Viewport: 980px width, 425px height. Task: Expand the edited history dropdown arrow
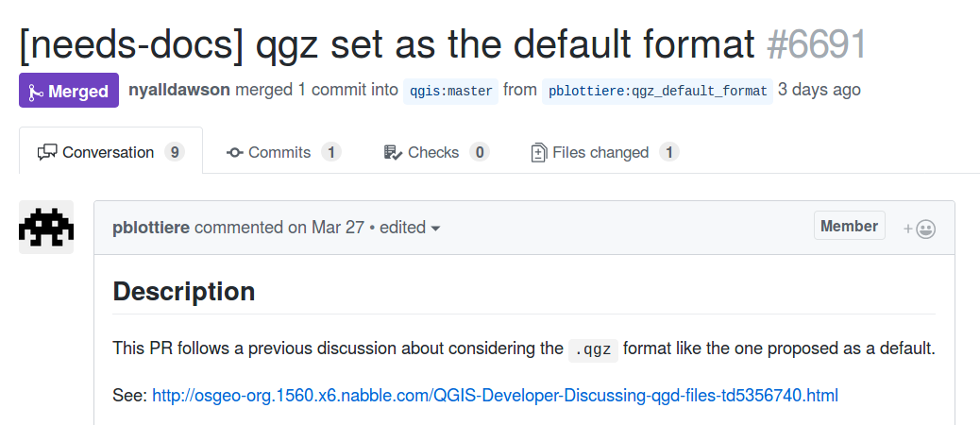pos(435,229)
